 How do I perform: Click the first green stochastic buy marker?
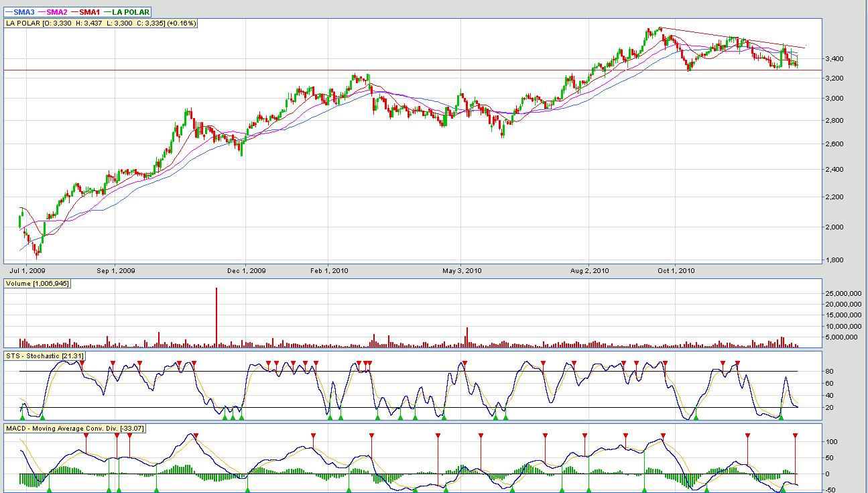pos(22,417)
